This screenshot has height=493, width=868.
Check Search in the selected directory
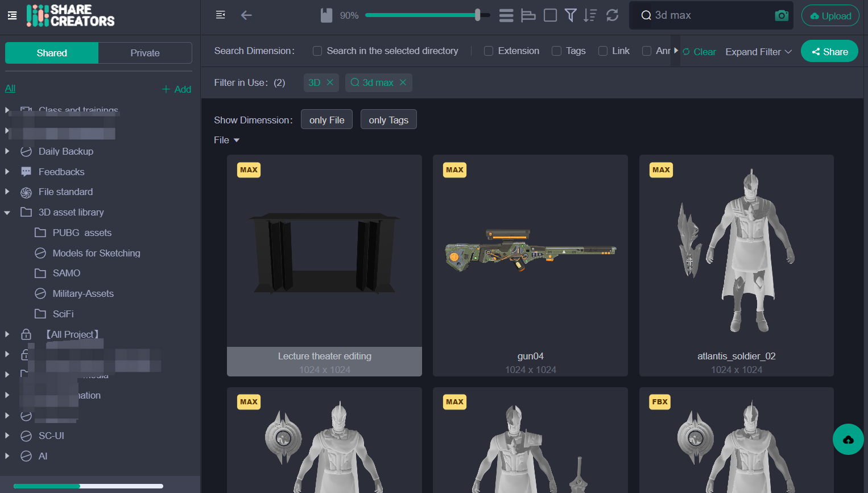[x=317, y=51]
